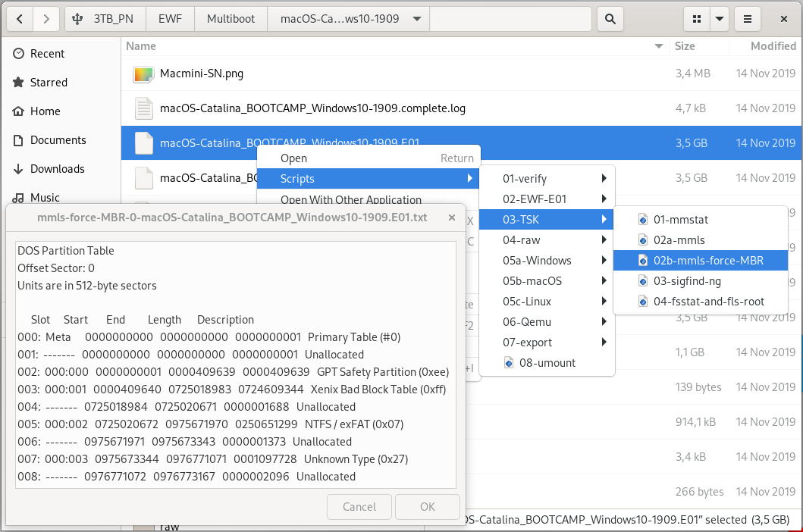
Task: Run the 02a-mmls script
Action: point(700,240)
